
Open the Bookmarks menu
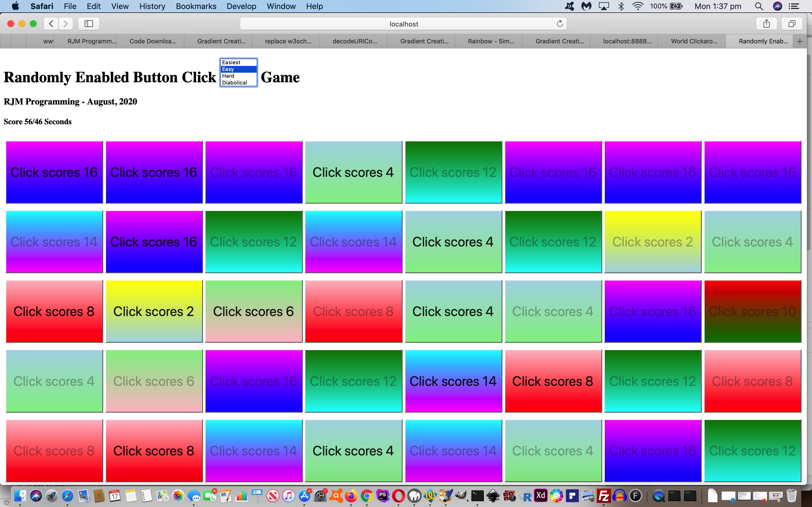click(x=196, y=6)
